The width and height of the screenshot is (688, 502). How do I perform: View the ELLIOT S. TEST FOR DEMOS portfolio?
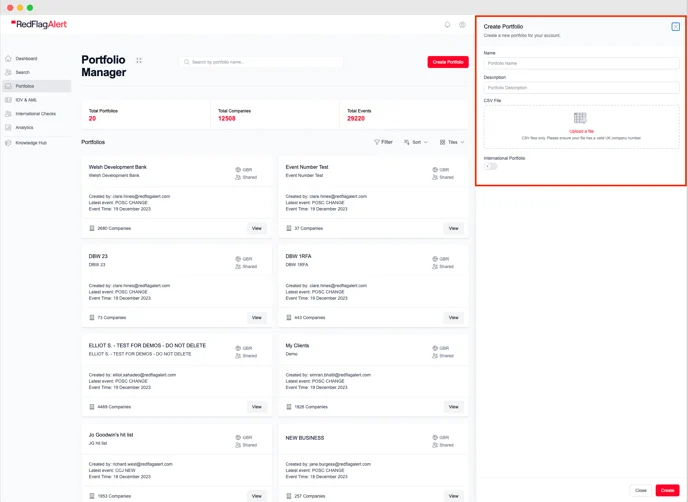pyautogui.click(x=257, y=407)
